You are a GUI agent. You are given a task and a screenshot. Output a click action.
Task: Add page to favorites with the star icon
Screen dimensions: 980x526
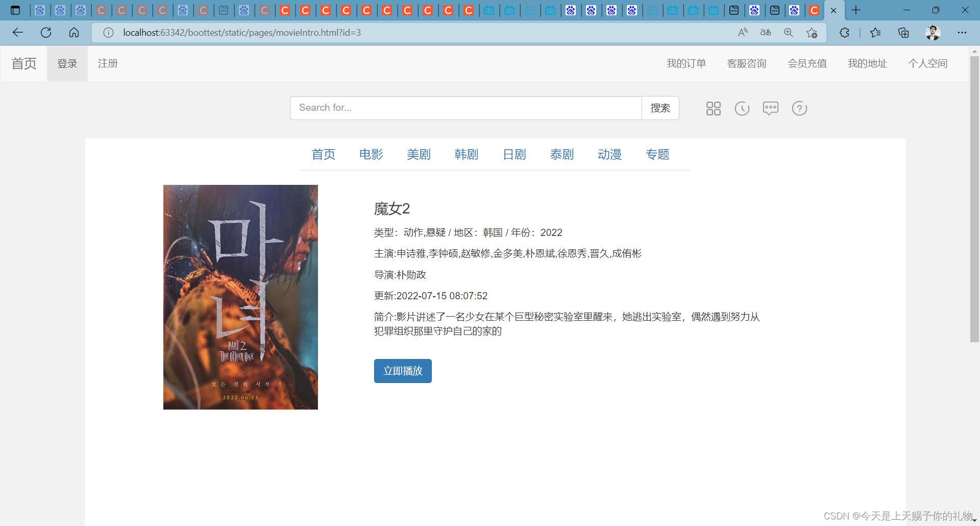coord(812,32)
